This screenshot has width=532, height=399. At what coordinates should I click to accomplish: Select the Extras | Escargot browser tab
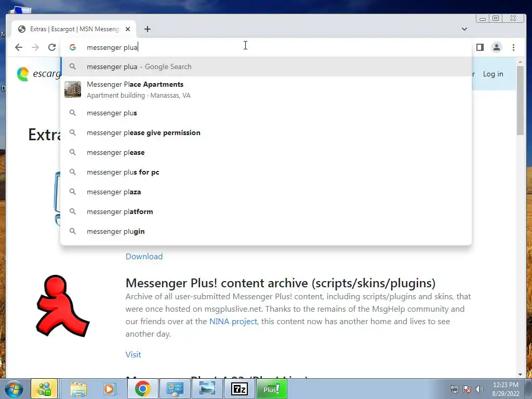coord(74,29)
